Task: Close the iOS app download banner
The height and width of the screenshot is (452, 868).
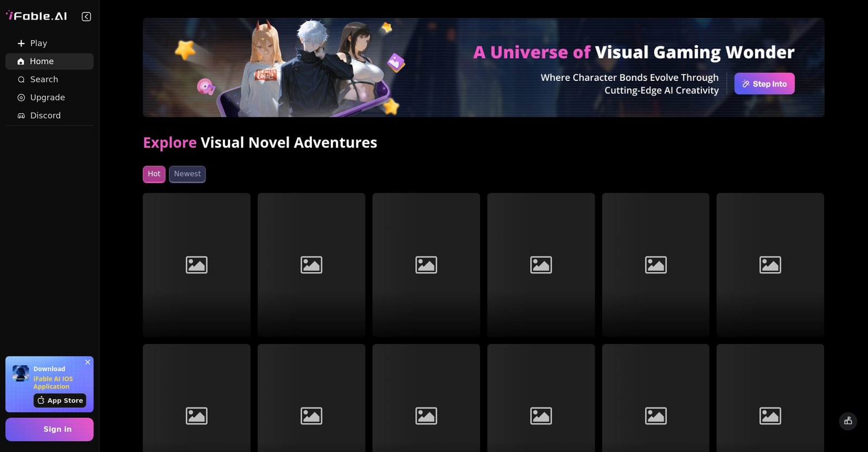Action: coord(88,362)
